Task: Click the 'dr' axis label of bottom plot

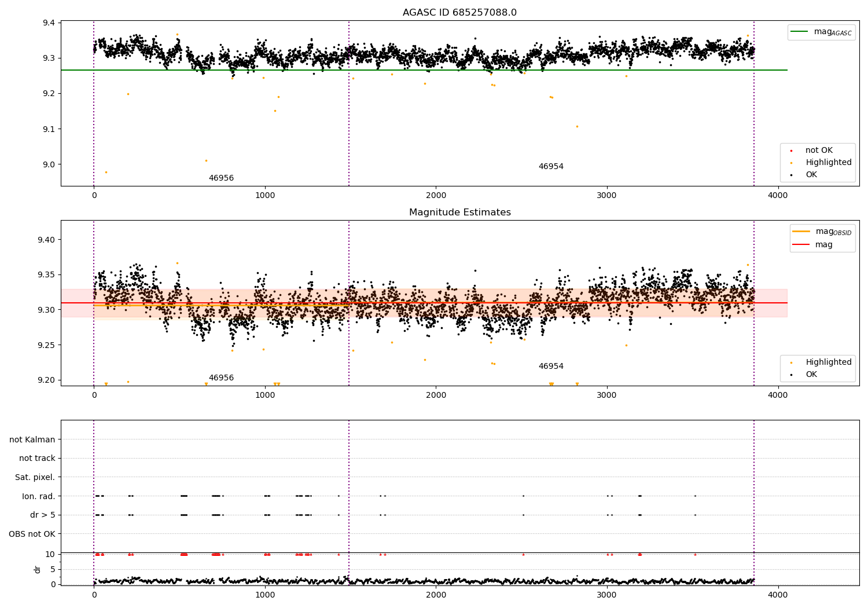Action: [x=38, y=569]
